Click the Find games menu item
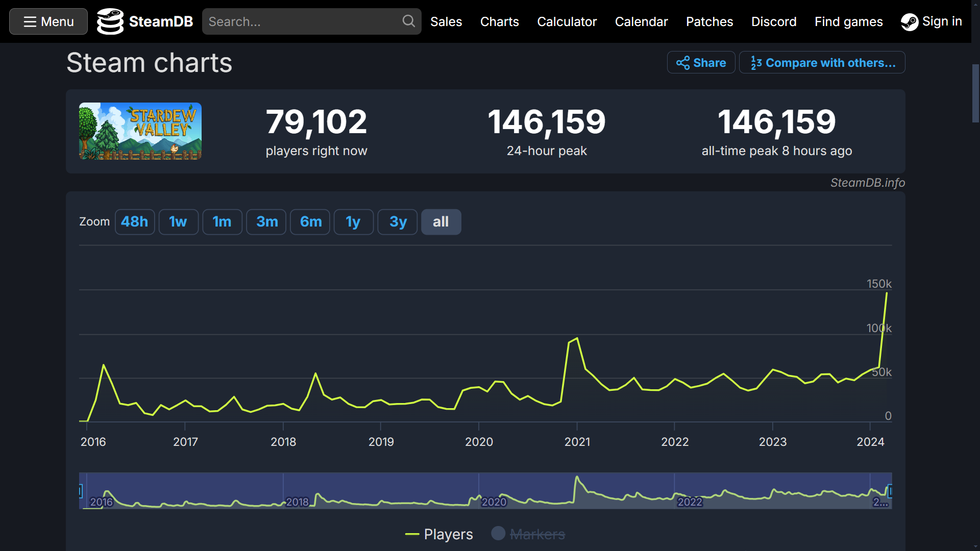This screenshot has width=980, height=551. (849, 21)
